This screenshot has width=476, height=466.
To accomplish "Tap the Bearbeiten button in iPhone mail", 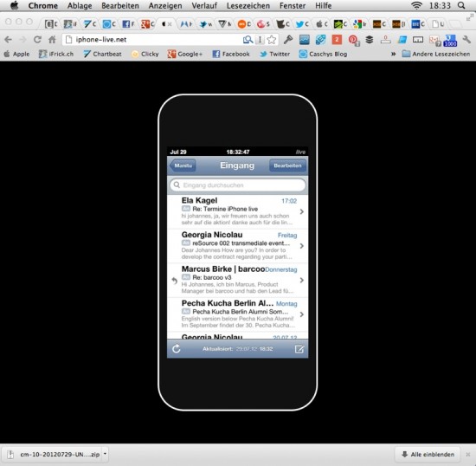I will (x=287, y=165).
